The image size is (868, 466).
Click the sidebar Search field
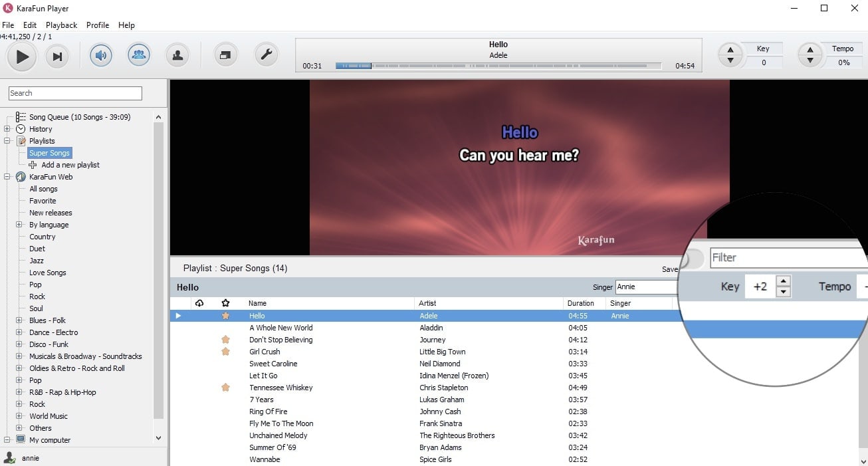point(75,93)
